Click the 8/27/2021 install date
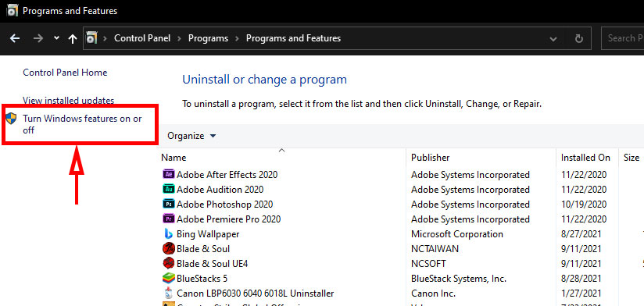The width and height of the screenshot is (644, 306). point(581,234)
